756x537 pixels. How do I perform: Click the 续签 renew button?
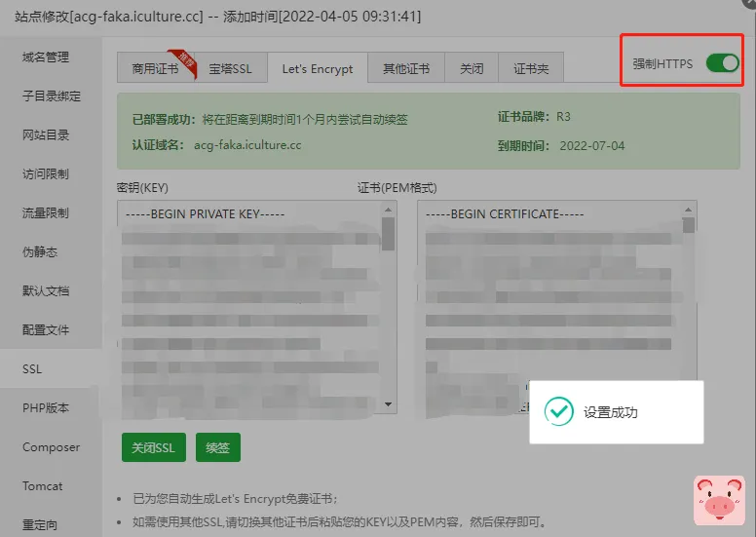(217, 447)
